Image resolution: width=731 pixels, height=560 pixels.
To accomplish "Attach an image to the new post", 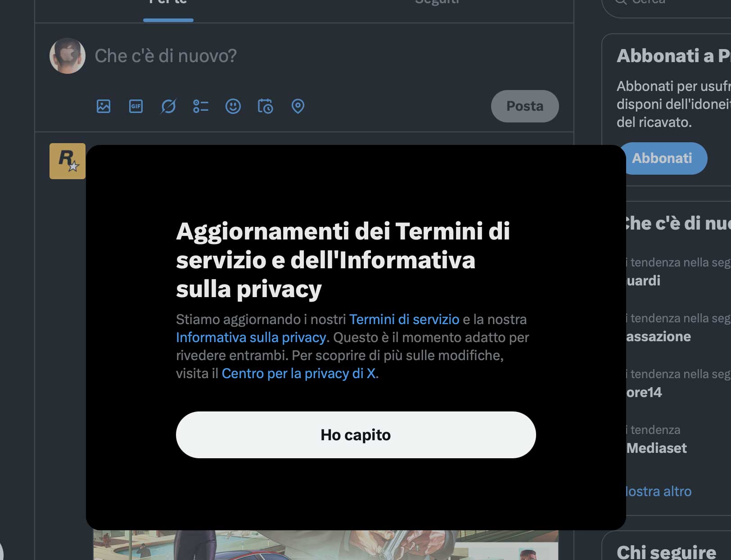I will click(x=103, y=106).
